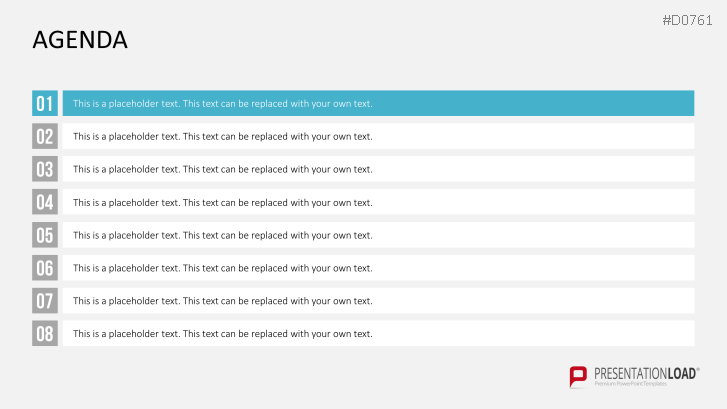Select the text bar beside number 04
727x409 pixels.
point(378,202)
